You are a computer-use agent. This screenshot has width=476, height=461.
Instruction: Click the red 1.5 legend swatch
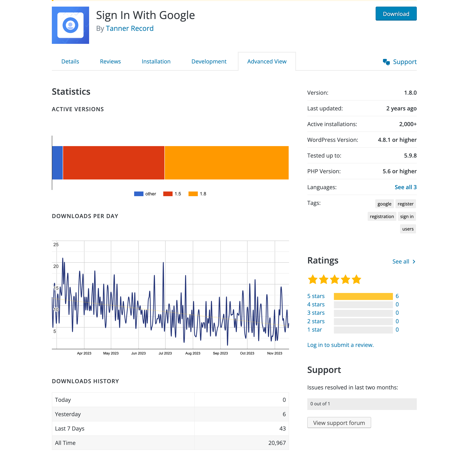point(168,194)
